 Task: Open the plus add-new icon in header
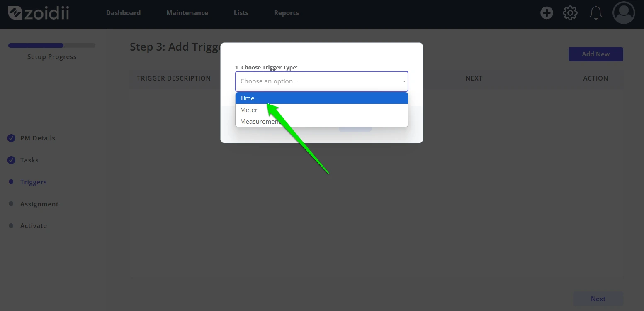click(x=547, y=13)
